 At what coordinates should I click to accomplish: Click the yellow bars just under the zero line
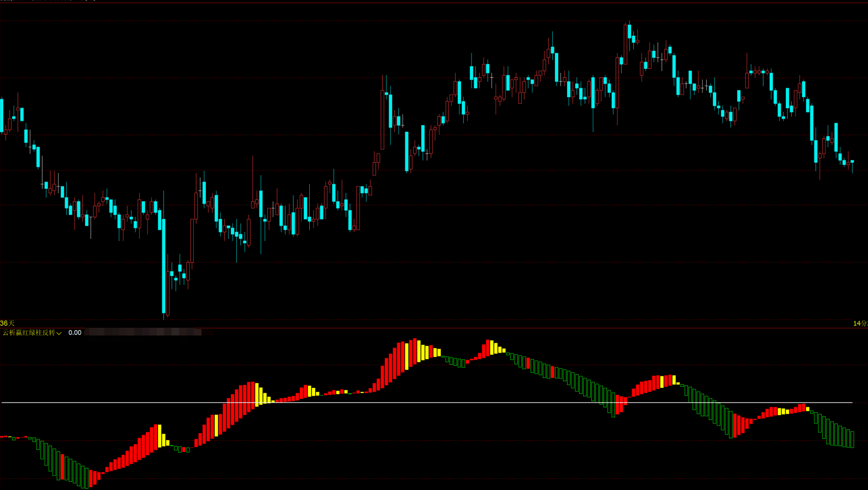point(783,411)
